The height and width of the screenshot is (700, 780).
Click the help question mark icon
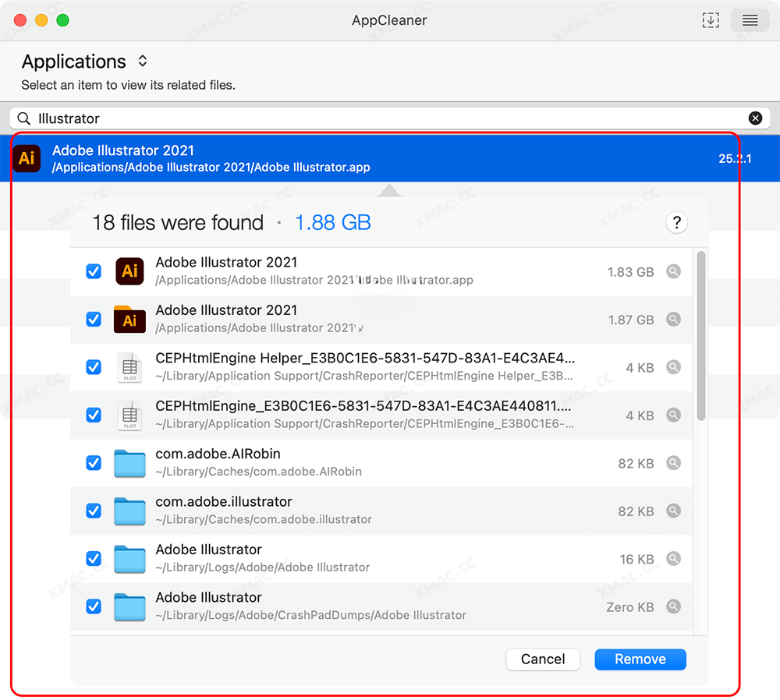point(676,223)
